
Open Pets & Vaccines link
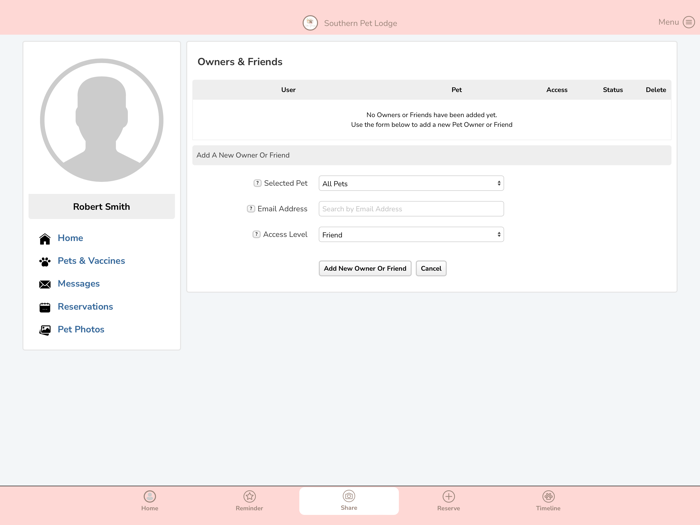click(91, 261)
